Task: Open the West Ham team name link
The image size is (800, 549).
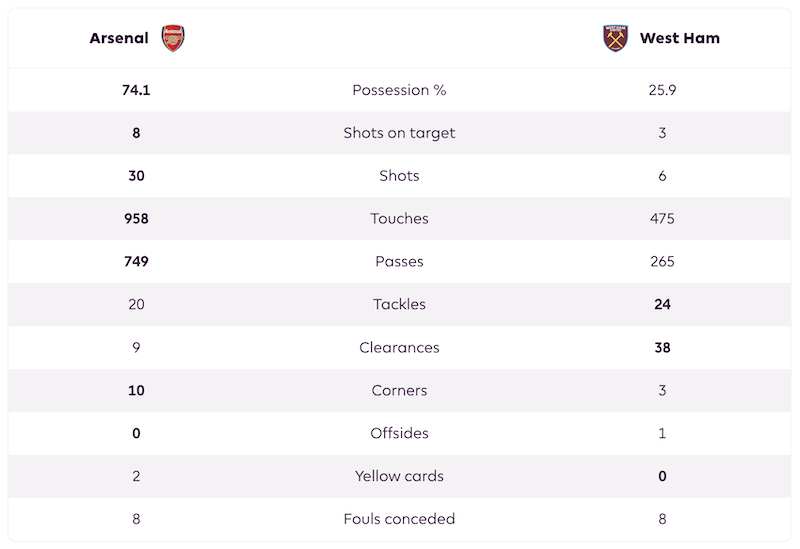Action: click(x=680, y=38)
